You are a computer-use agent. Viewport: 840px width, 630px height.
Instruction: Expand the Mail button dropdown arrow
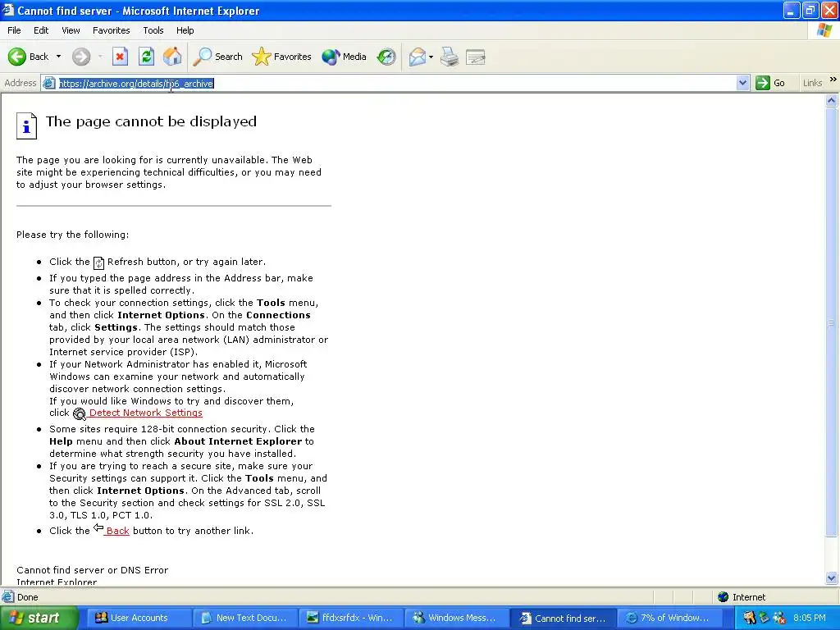click(x=431, y=57)
